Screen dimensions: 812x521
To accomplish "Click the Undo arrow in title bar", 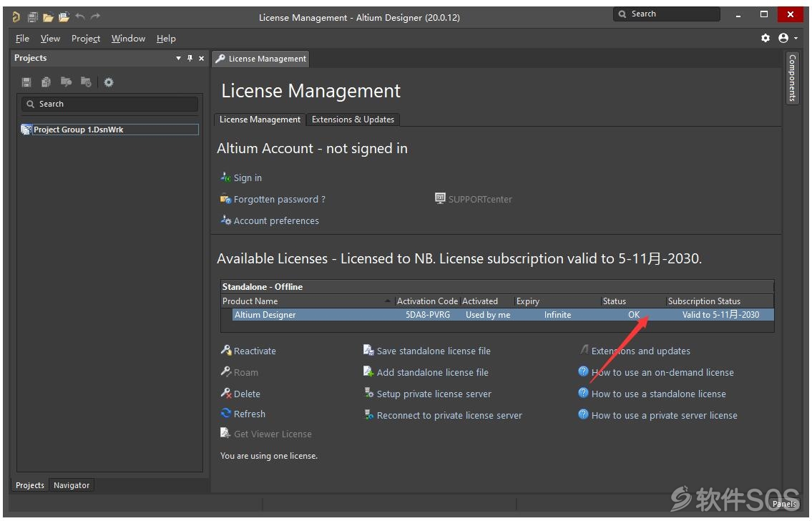I will (79, 16).
